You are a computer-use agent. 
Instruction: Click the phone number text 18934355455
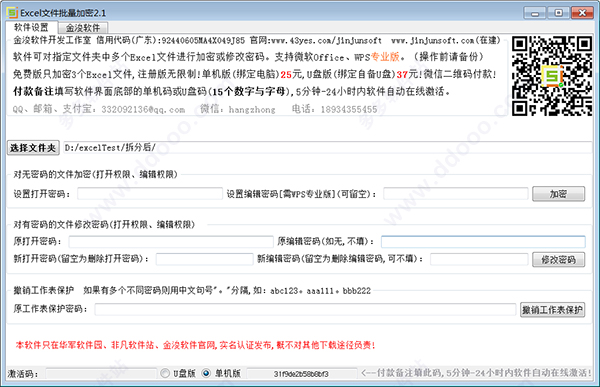click(349, 109)
